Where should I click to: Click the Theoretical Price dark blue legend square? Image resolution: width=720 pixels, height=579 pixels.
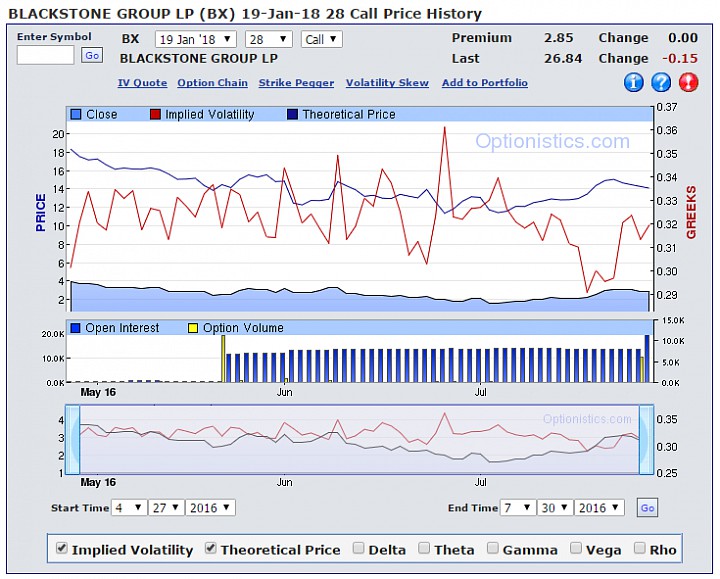pos(292,114)
